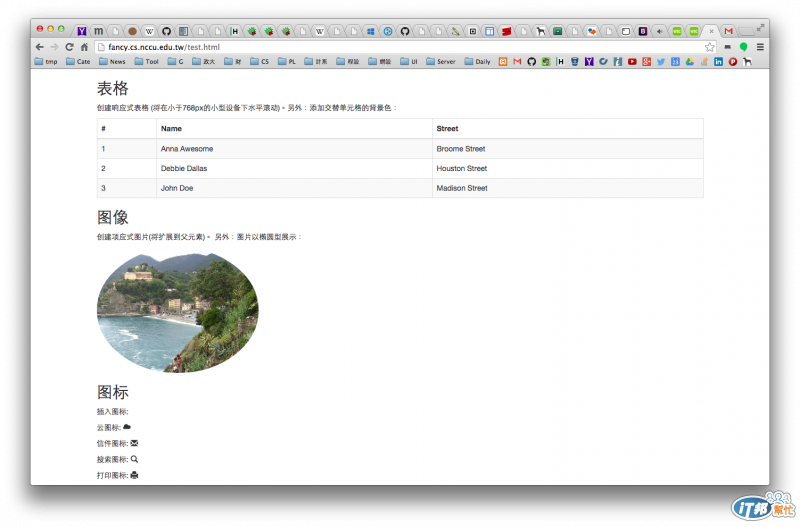Viewport: 800px width, 527px height.
Task: Select the Broome Street cell
Action: pyautogui.click(x=568, y=148)
